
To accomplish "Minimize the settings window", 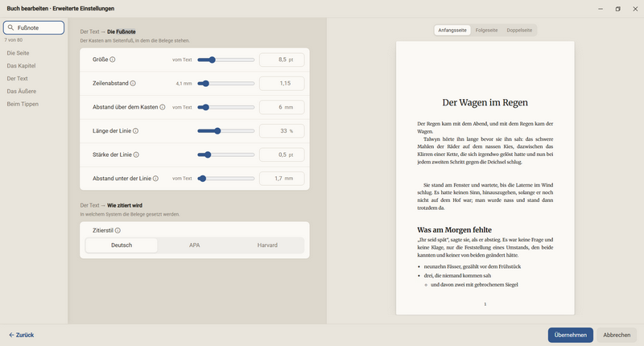I will 601,9.
